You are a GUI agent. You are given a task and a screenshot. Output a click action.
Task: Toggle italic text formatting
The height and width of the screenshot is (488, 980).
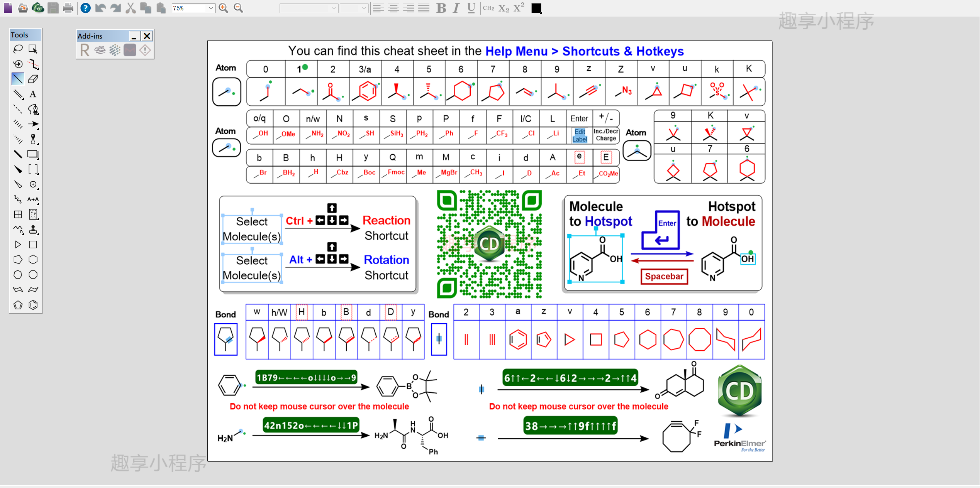point(456,8)
